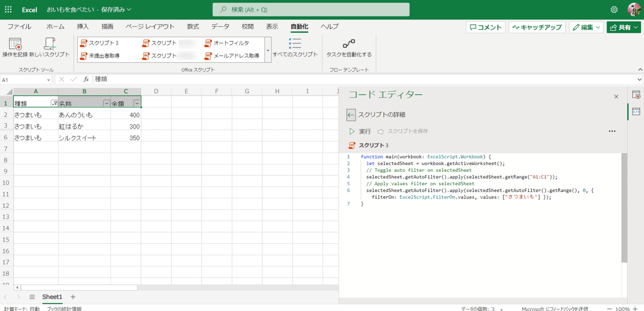
Task: Open the ファイル tab
Action: [x=19, y=26]
